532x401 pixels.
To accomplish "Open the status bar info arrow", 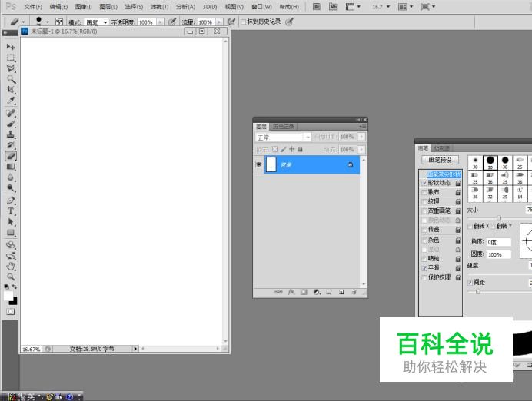I will point(135,349).
